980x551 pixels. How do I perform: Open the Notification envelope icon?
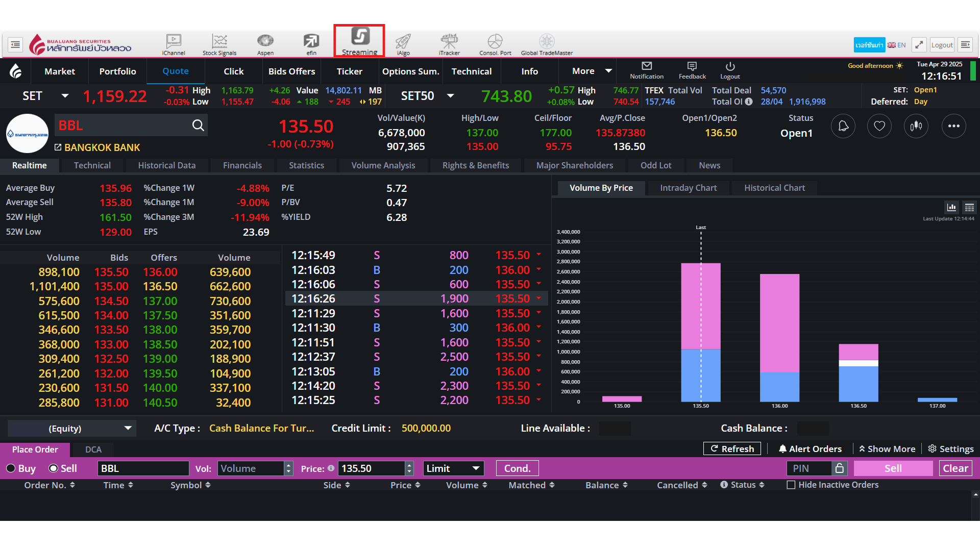(x=647, y=70)
